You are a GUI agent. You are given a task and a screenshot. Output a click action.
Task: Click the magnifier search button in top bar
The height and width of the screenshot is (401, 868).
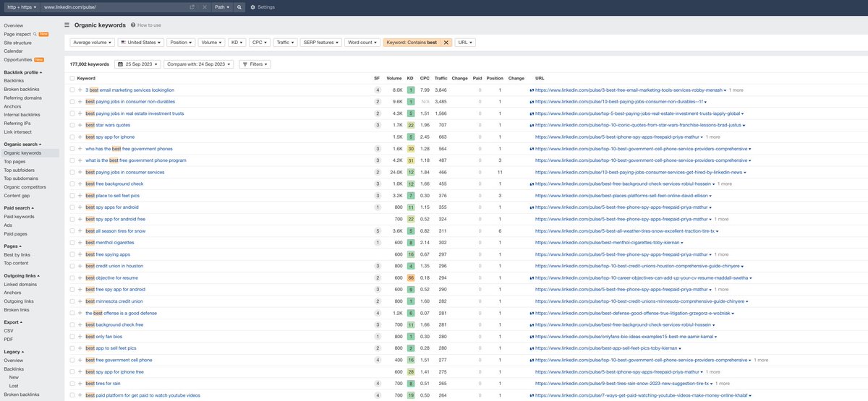click(x=239, y=7)
